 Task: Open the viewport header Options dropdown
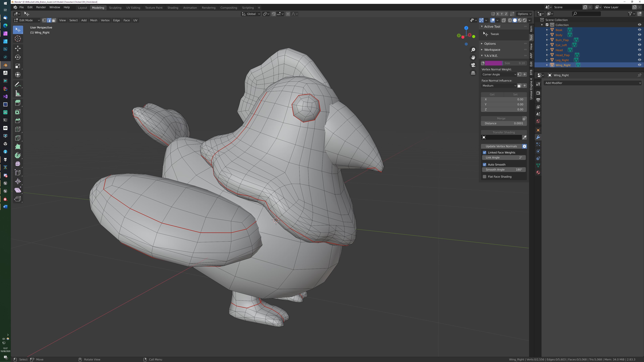pyautogui.click(x=524, y=14)
